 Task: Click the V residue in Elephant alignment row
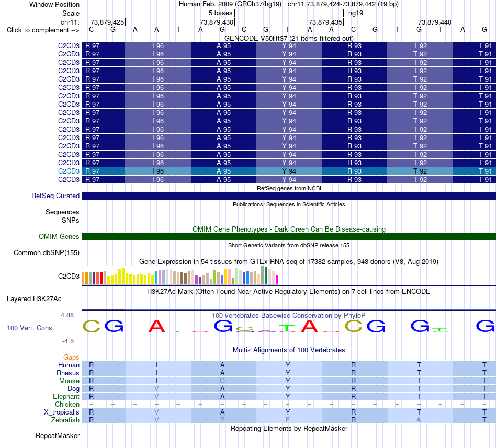coord(156,396)
